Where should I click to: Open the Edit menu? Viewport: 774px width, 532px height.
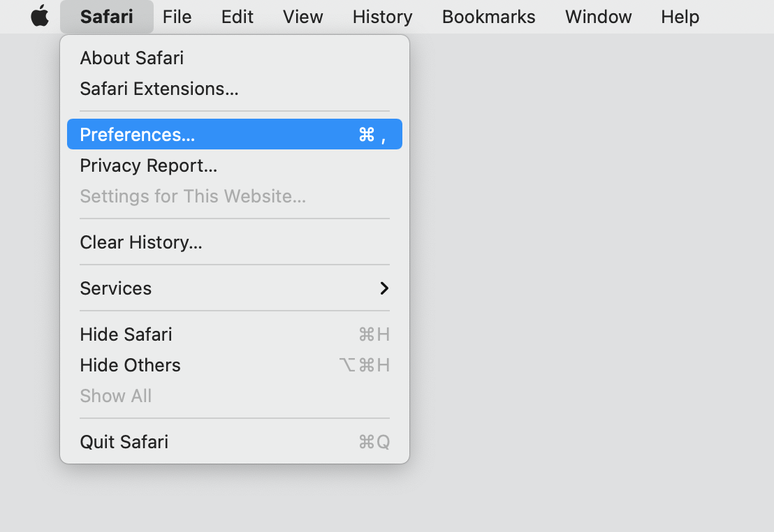pyautogui.click(x=237, y=17)
